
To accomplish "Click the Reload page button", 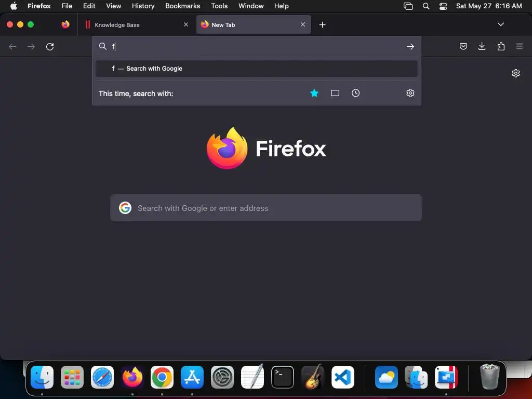I will point(50,46).
